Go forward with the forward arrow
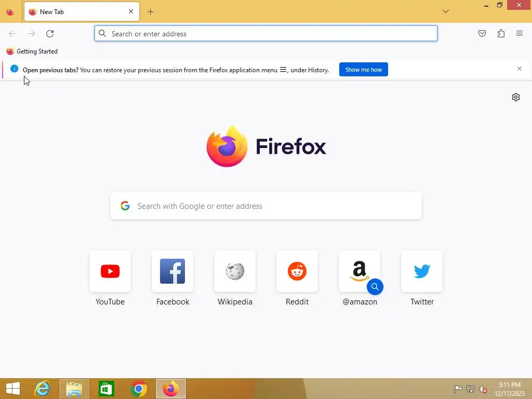 (x=31, y=34)
